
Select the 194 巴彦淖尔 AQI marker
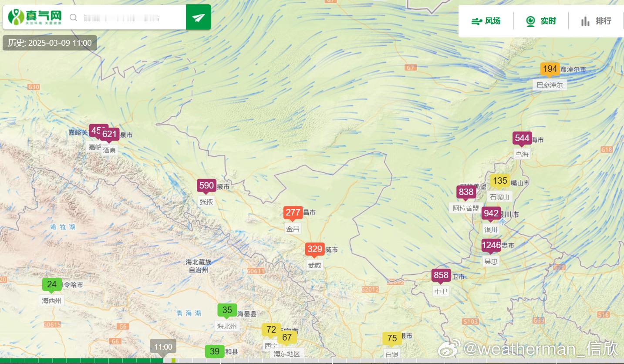pyautogui.click(x=550, y=69)
